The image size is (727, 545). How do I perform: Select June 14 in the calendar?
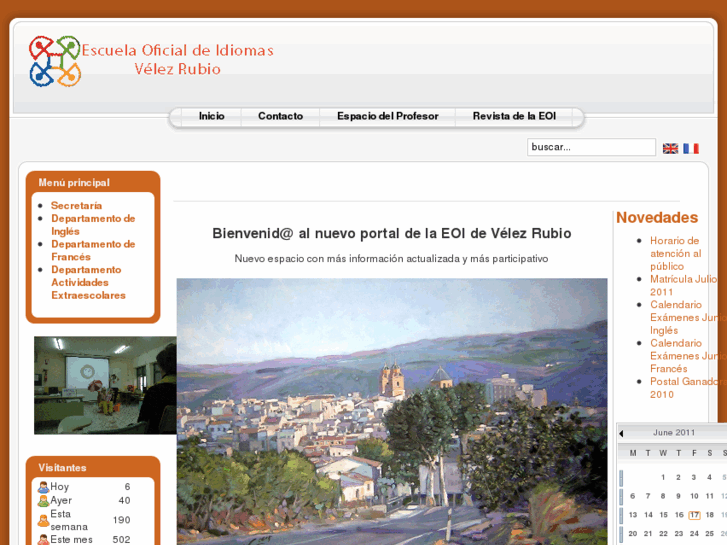coord(648,515)
